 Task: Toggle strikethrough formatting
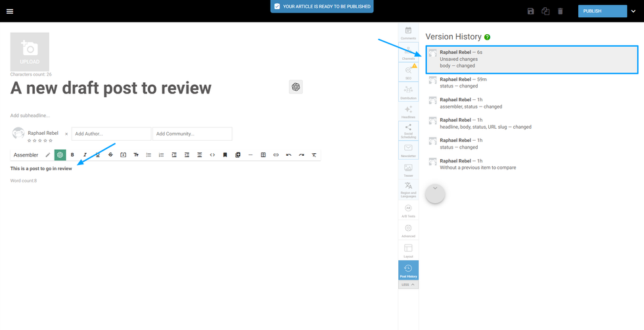pos(110,155)
